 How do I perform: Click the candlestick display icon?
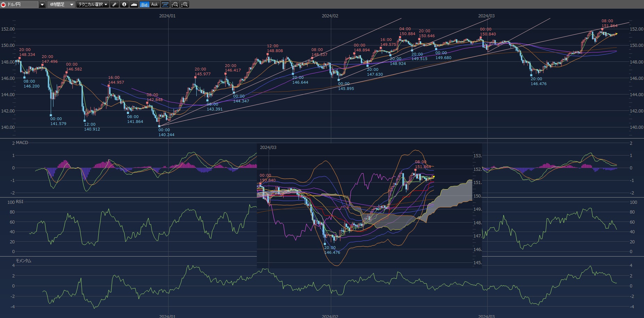[x=165, y=5]
